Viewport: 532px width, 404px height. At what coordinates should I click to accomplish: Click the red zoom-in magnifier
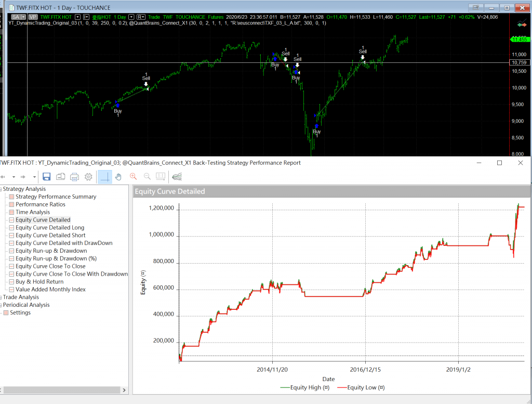(x=133, y=177)
